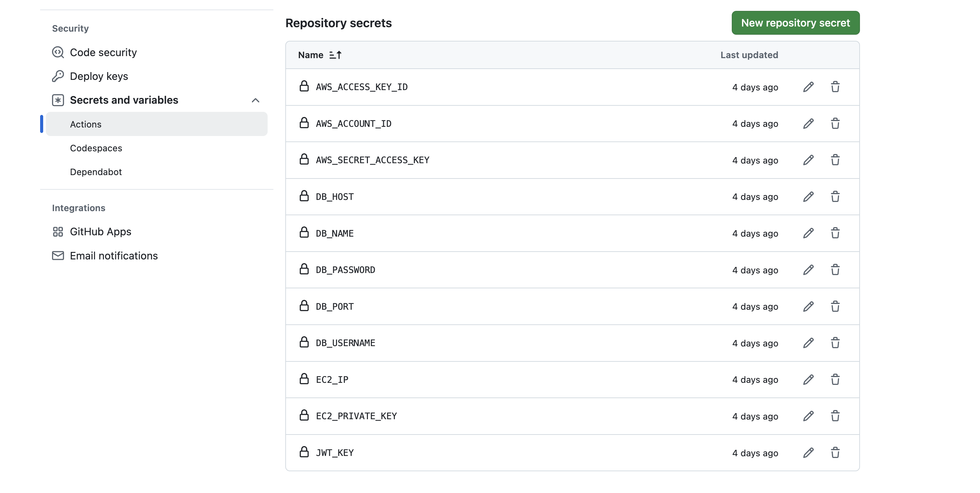Select the GitHub Apps grid icon
This screenshot has height=493, width=980.
[57, 231]
